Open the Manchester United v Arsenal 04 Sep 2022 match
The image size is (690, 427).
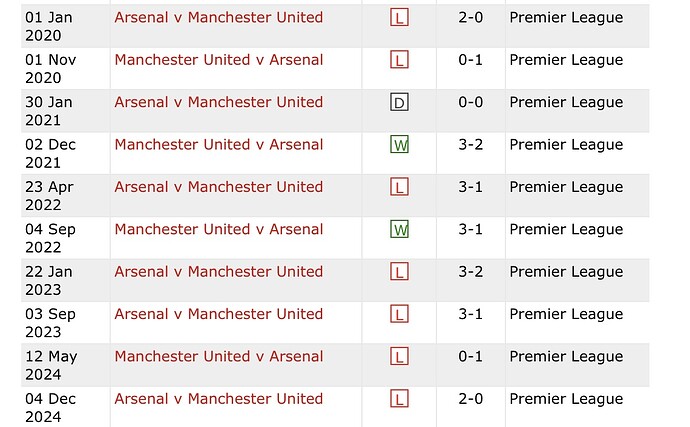click(x=219, y=229)
